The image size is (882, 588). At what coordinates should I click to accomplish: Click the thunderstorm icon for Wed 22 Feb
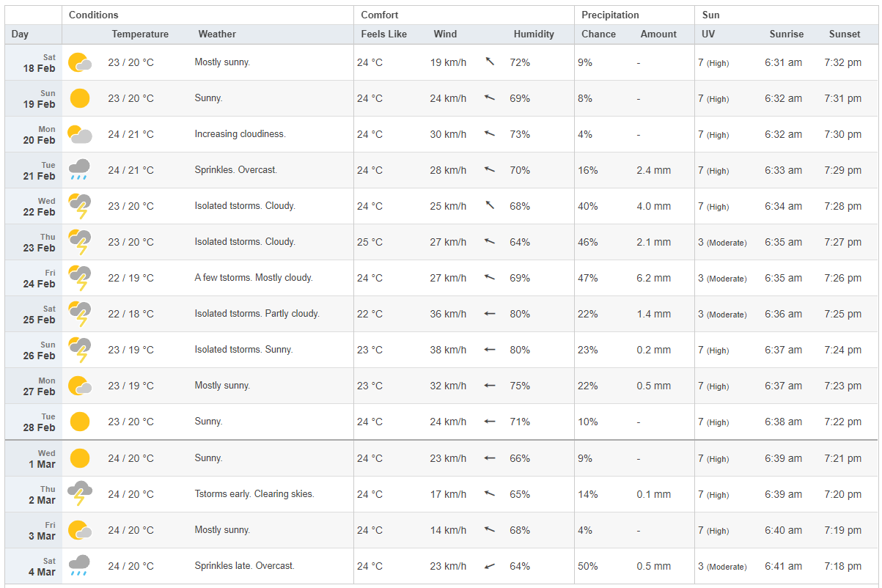(80, 206)
